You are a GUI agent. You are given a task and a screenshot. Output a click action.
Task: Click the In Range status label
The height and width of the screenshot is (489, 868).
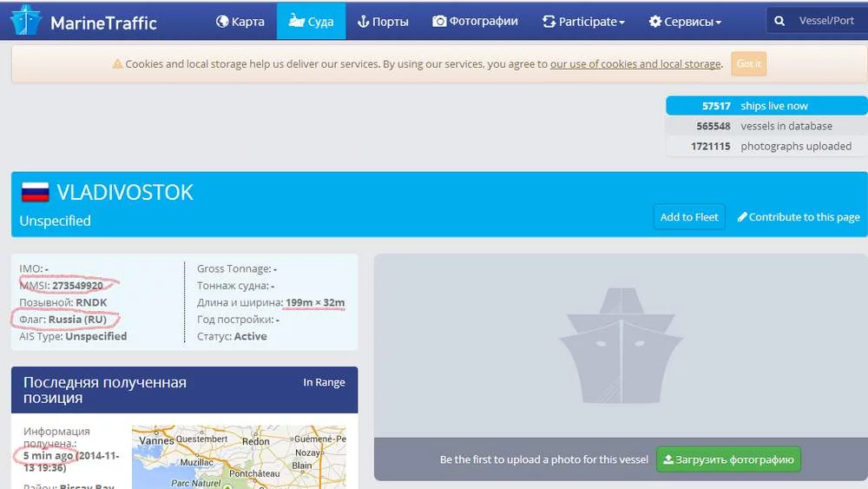(x=324, y=382)
